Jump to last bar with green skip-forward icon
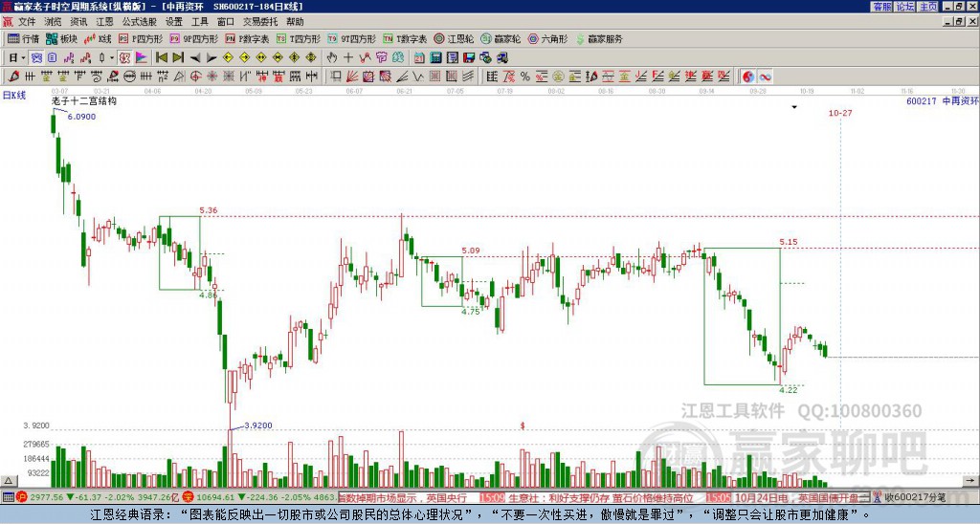980x524 pixels. click(178, 57)
